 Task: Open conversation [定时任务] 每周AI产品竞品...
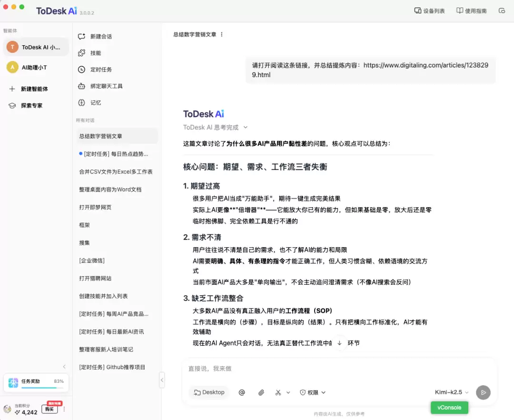click(x=118, y=314)
